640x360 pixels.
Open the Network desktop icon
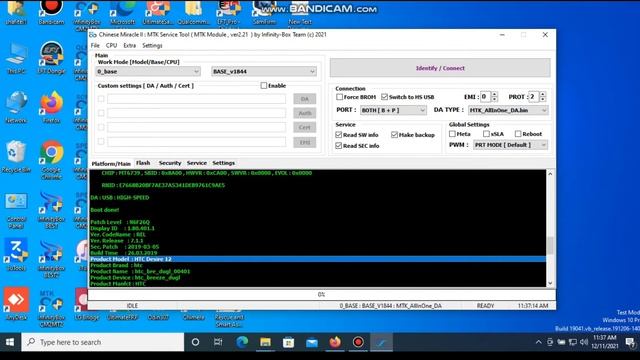[16, 107]
